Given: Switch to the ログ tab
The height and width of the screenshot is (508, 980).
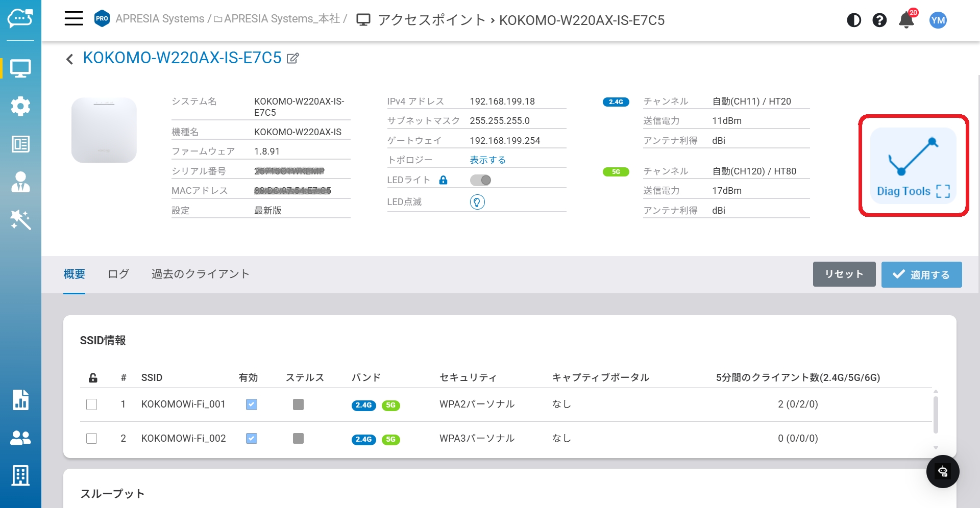Looking at the screenshot, I should 118,274.
